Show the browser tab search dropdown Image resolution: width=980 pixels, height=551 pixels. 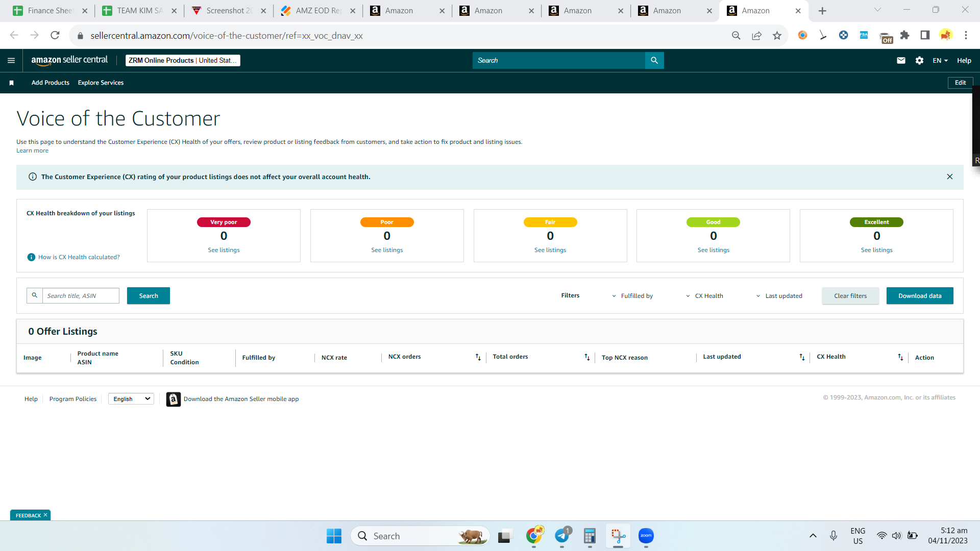click(878, 10)
